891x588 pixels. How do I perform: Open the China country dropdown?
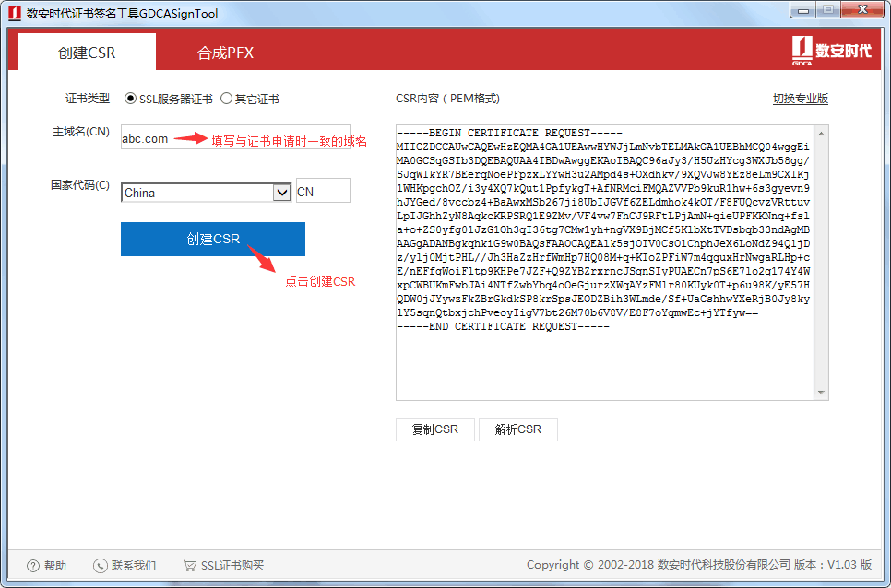pyautogui.click(x=206, y=193)
